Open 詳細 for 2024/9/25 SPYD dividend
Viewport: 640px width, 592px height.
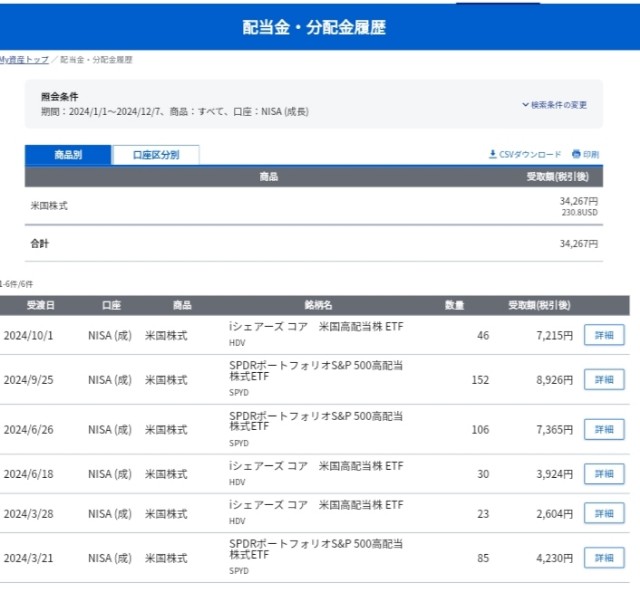(x=604, y=380)
